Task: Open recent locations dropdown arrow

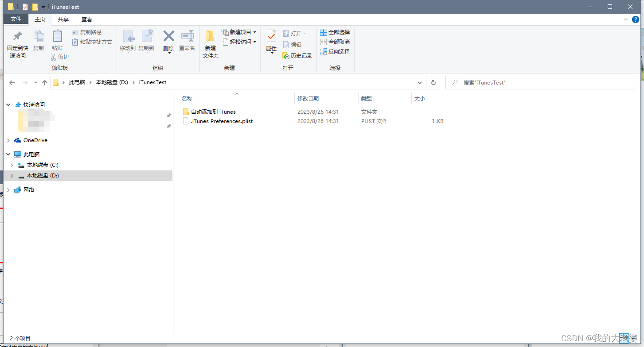Action: pos(35,83)
